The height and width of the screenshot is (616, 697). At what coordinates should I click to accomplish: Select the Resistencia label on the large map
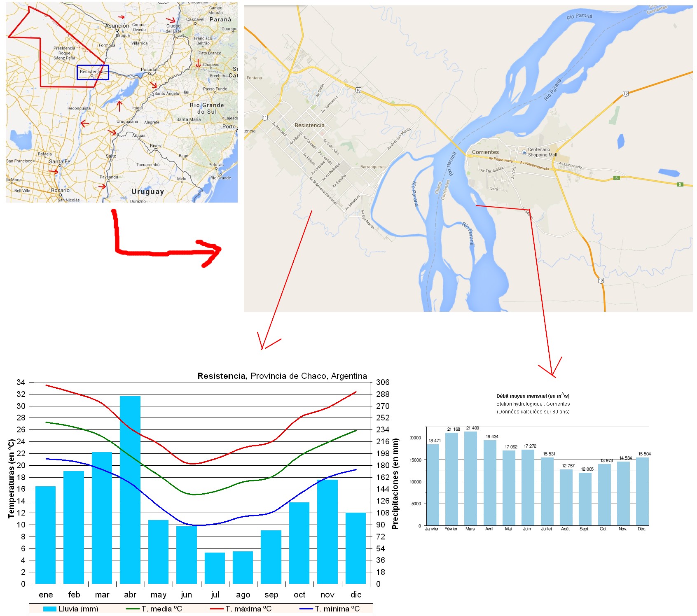pos(309,125)
